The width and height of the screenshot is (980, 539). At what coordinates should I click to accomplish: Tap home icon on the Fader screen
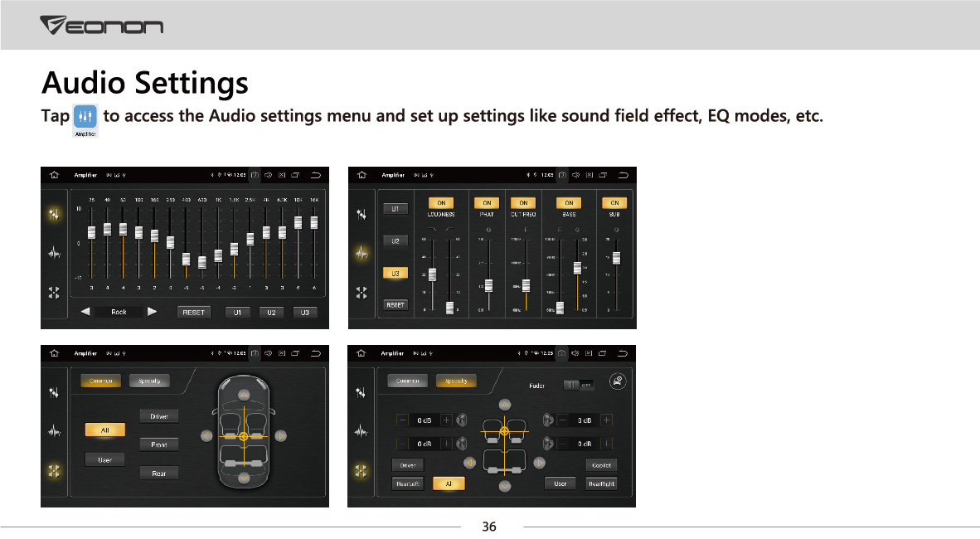(x=361, y=353)
